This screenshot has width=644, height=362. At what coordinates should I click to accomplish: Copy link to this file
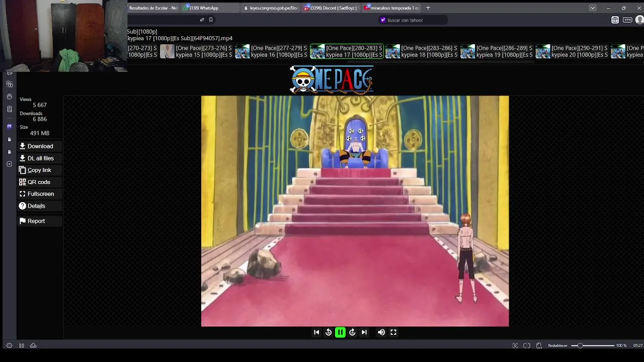click(x=40, y=170)
